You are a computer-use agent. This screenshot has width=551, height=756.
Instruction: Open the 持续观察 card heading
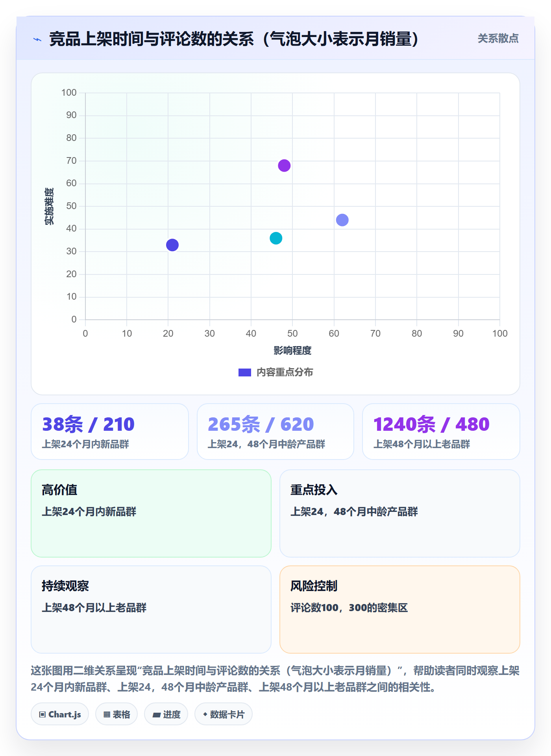(x=65, y=586)
